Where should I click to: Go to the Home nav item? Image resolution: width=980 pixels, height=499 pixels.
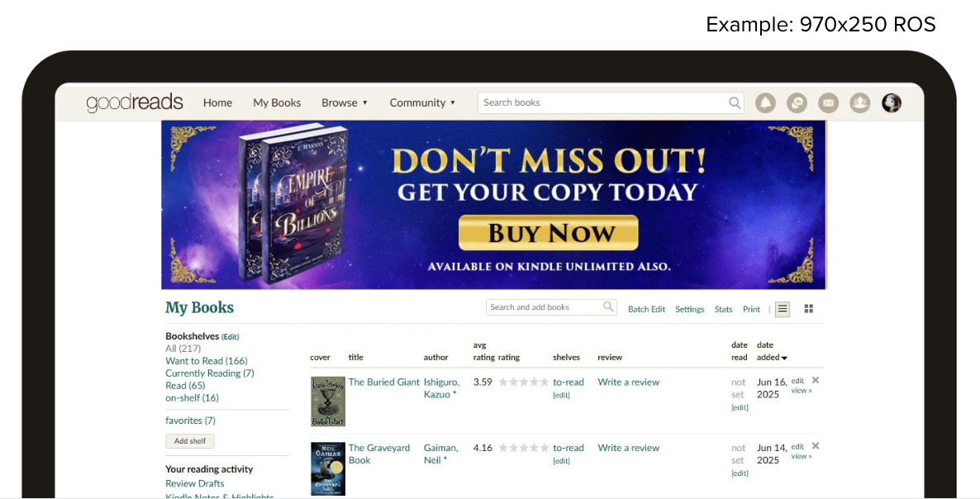[217, 103]
